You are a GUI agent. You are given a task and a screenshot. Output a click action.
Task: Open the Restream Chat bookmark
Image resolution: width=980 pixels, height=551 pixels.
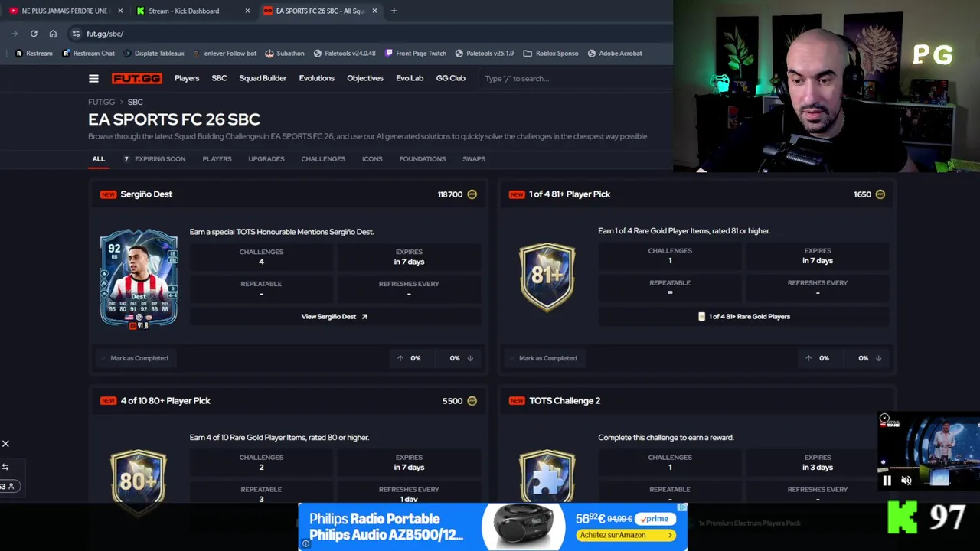click(89, 54)
